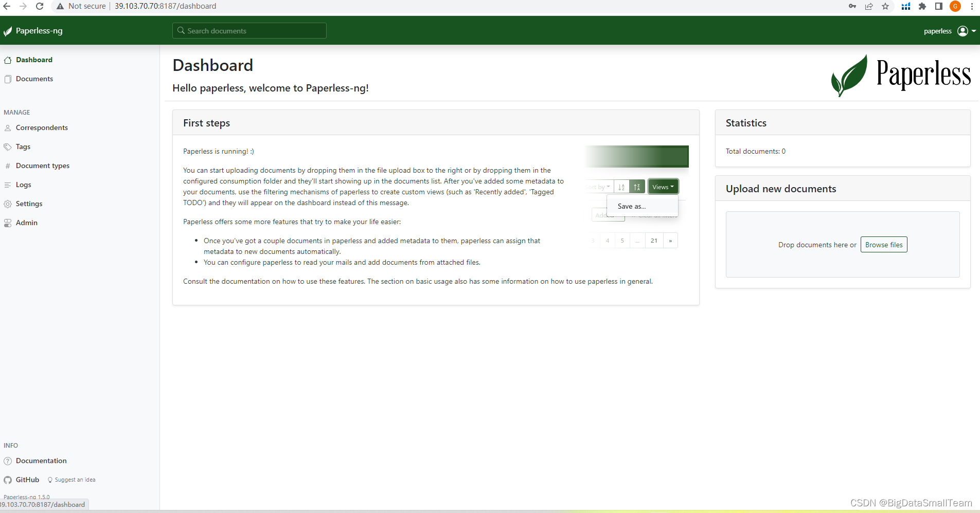This screenshot has width=980, height=513.
Task: Open the GitHub link
Action: click(27, 480)
